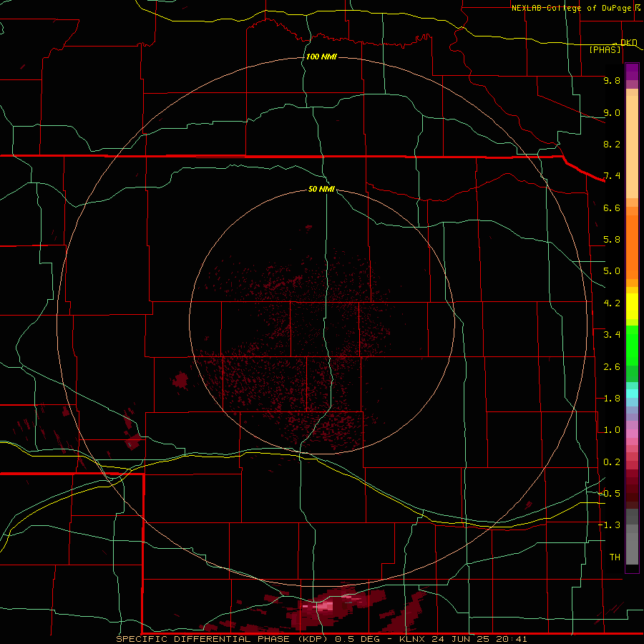The height and width of the screenshot is (644, 644).
Task: Click the 8.2 value on color scale
Action: (612, 144)
